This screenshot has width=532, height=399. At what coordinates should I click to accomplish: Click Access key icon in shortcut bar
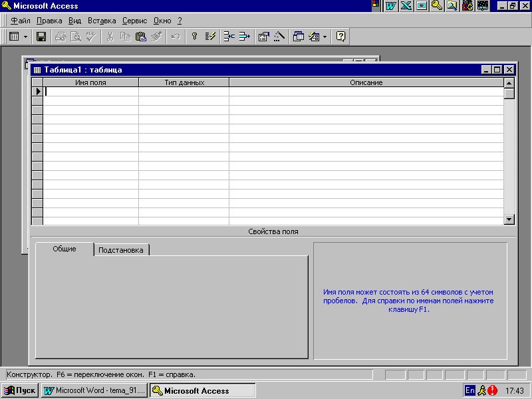click(437, 6)
